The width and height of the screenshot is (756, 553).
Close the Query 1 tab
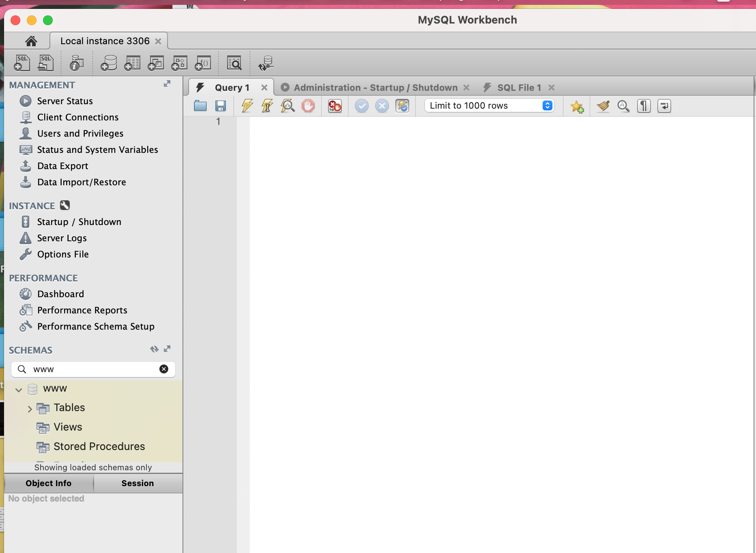pos(264,88)
